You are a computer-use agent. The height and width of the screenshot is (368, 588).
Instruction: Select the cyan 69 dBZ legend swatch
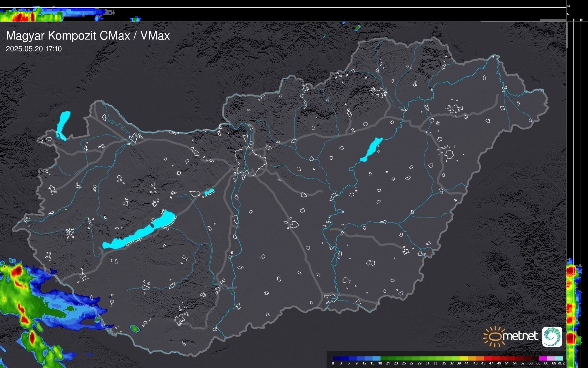tap(559, 358)
